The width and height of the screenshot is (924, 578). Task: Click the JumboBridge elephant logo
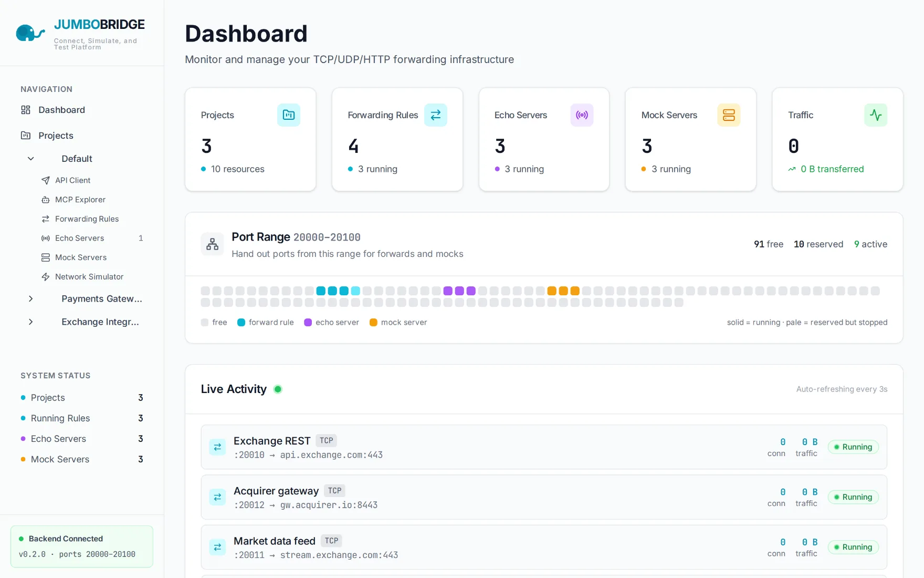30,33
